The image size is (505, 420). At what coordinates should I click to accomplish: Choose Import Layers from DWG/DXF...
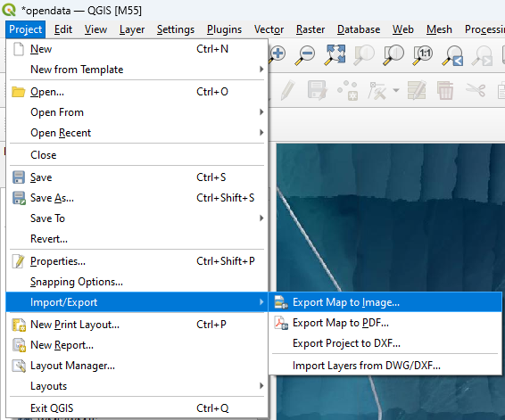pyautogui.click(x=385, y=366)
